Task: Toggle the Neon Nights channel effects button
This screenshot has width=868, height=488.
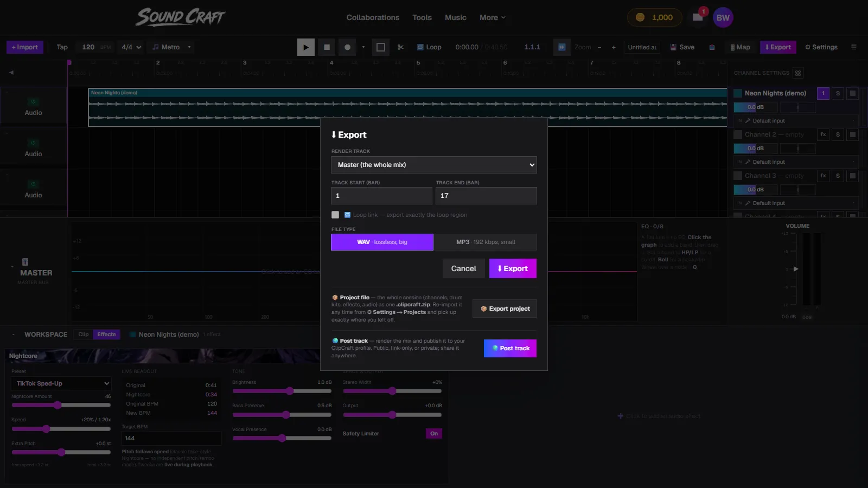Action: coord(823,93)
